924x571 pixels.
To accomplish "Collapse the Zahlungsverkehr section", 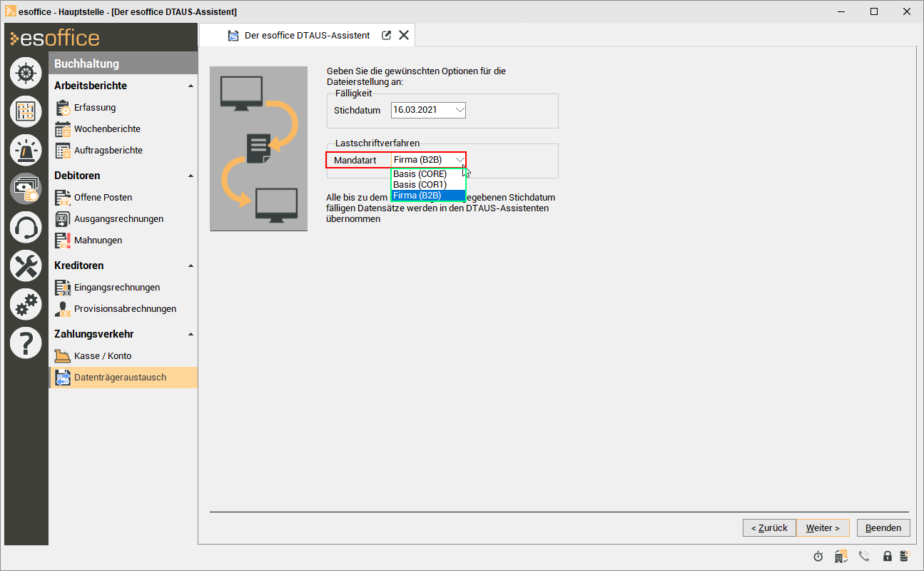I will coord(191,335).
